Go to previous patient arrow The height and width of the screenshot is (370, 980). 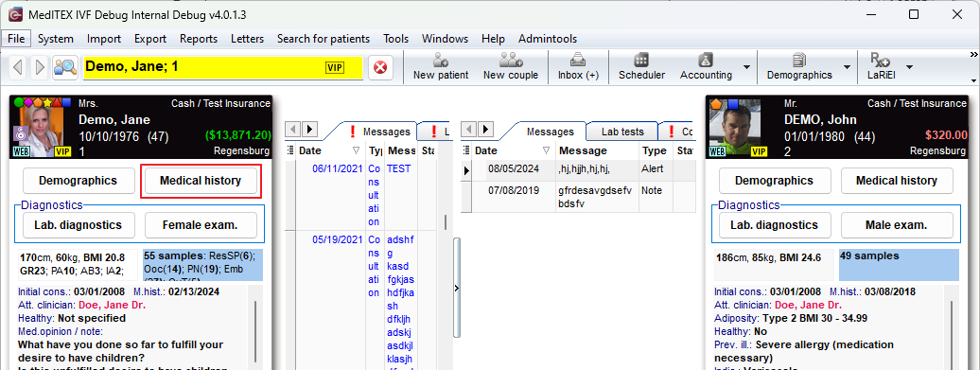(18, 67)
